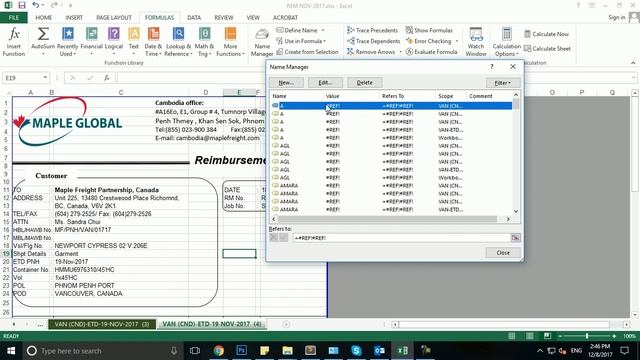Switch to the PAGE LAYOUT tab
The width and height of the screenshot is (640, 360).
(114, 18)
